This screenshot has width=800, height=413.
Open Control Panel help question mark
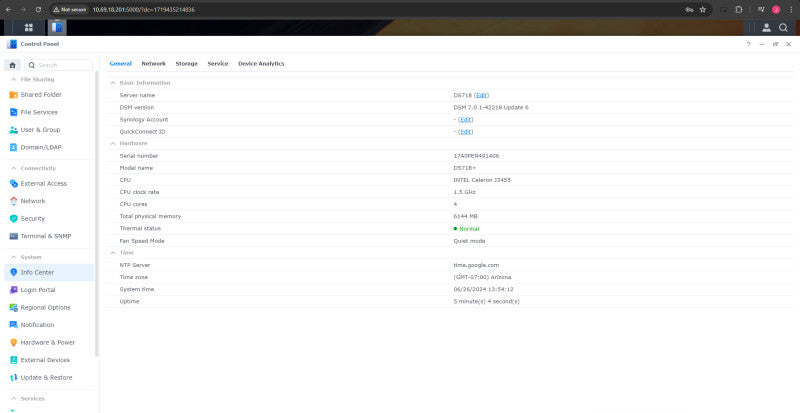tap(748, 44)
